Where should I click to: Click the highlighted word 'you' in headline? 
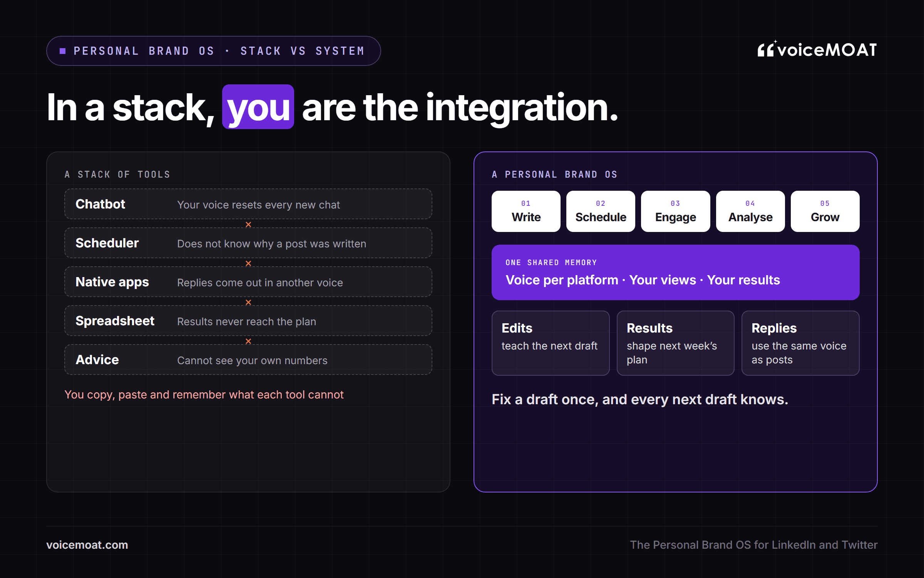click(258, 107)
